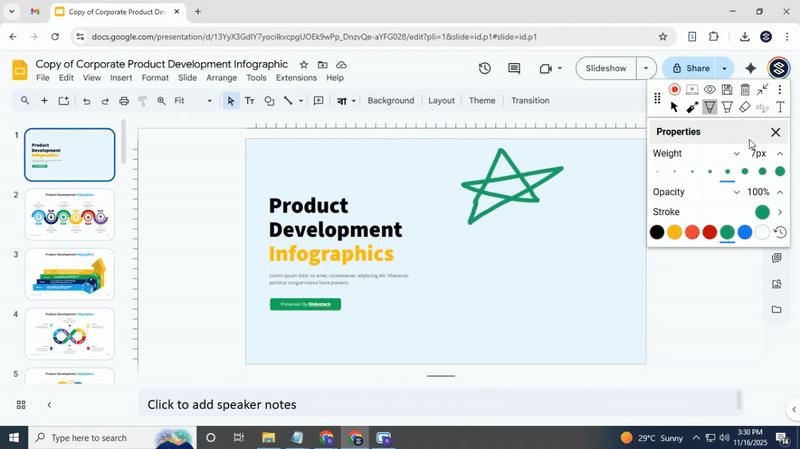Click the print icon in Slides toolbar
The height and width of the screenshot is (449, 800).
pyautogui.click(x=124, y=101)
